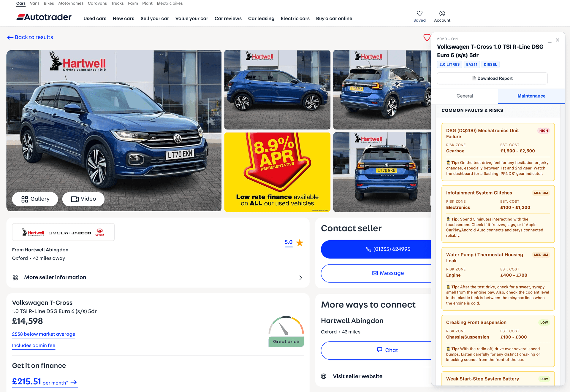Click £538 below market average link

[x=44, y=334]
